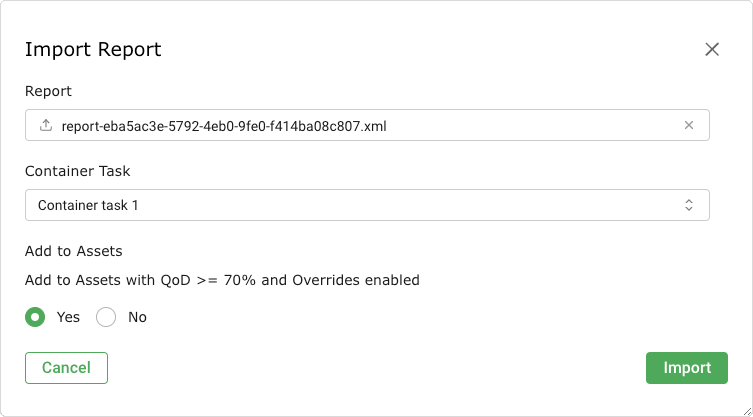Cancel the report import
The image size is (753, 417).
coord(66,368)
